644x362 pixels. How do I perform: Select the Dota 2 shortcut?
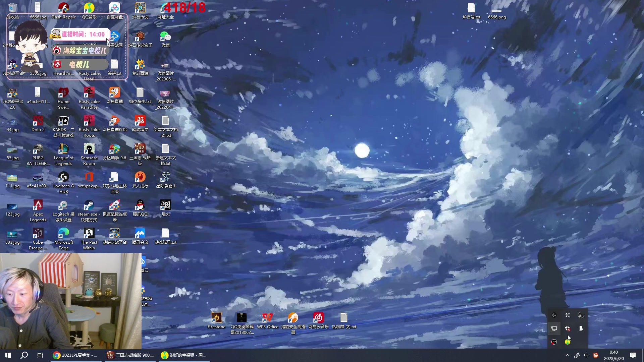38,123
